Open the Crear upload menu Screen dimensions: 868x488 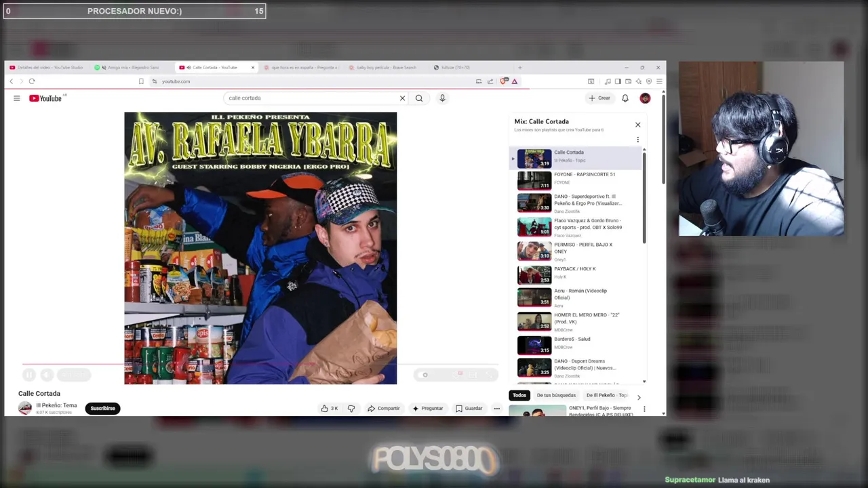pyautogui.click(x=599, y=98)
